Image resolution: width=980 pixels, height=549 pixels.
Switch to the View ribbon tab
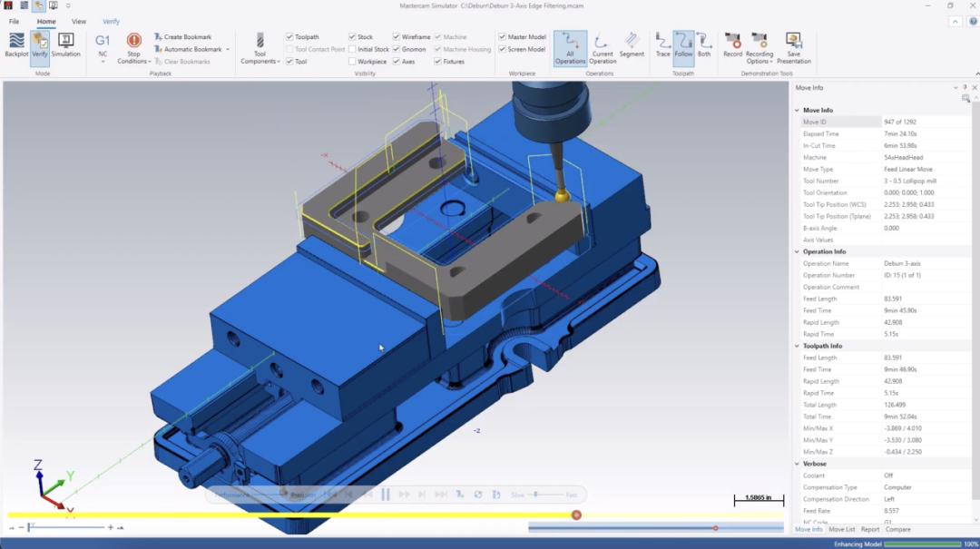click(79, 21)
